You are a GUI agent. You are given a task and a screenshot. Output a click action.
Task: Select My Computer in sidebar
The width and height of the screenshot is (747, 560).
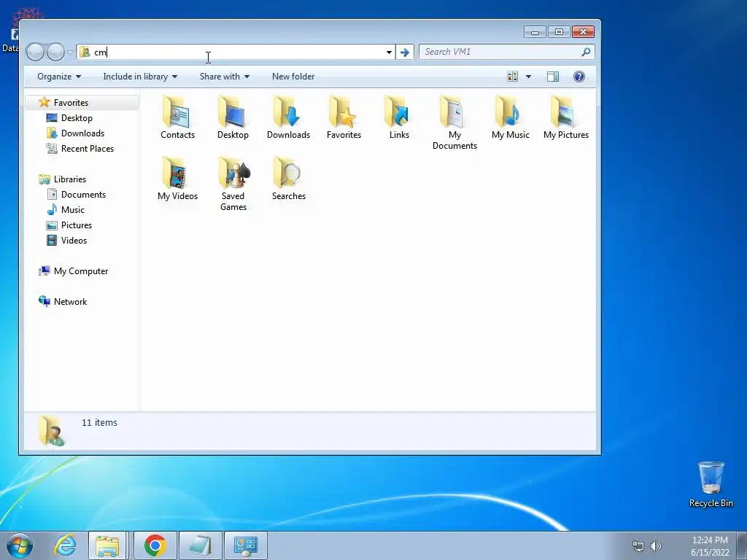80,271
